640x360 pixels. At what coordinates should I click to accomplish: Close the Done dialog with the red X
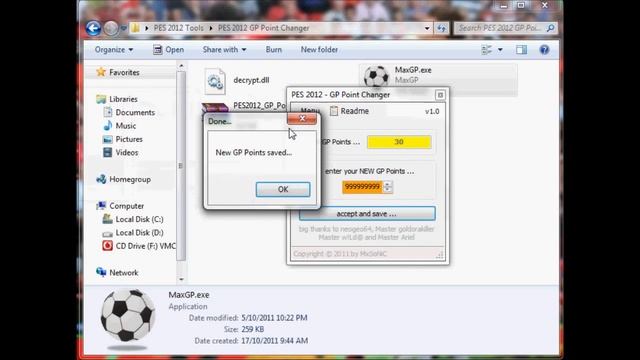point(302,118)
